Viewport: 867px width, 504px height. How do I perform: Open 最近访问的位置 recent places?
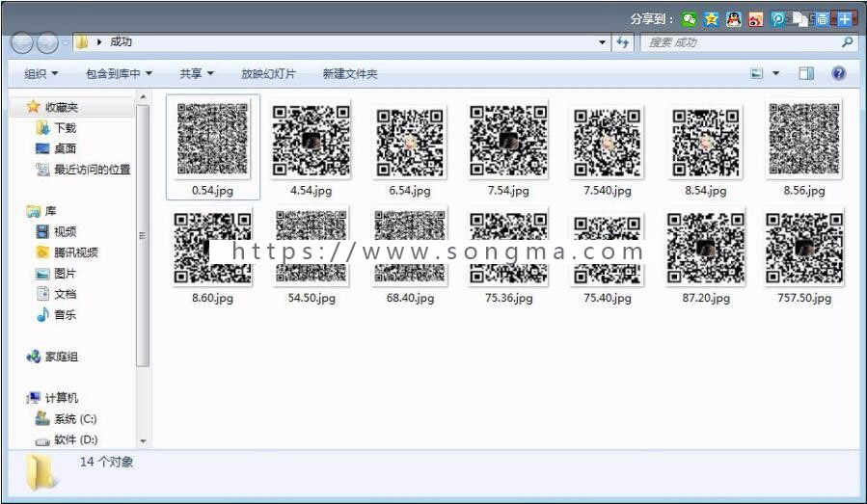point(84,169)
